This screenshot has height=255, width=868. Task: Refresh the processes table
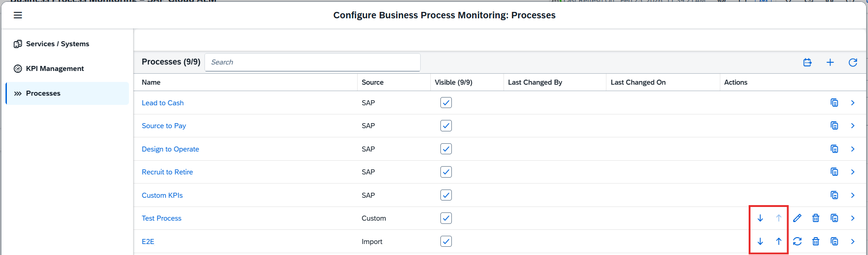(x=852, y=62)
